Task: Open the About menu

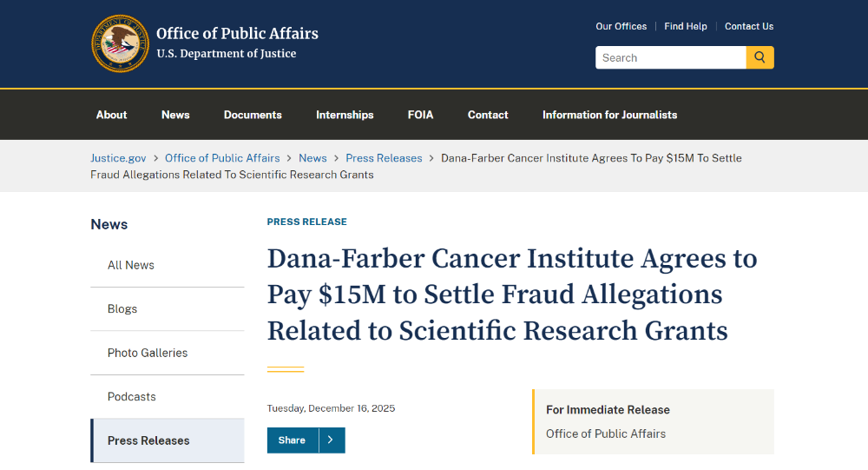Action: click(x=111, y=115)
